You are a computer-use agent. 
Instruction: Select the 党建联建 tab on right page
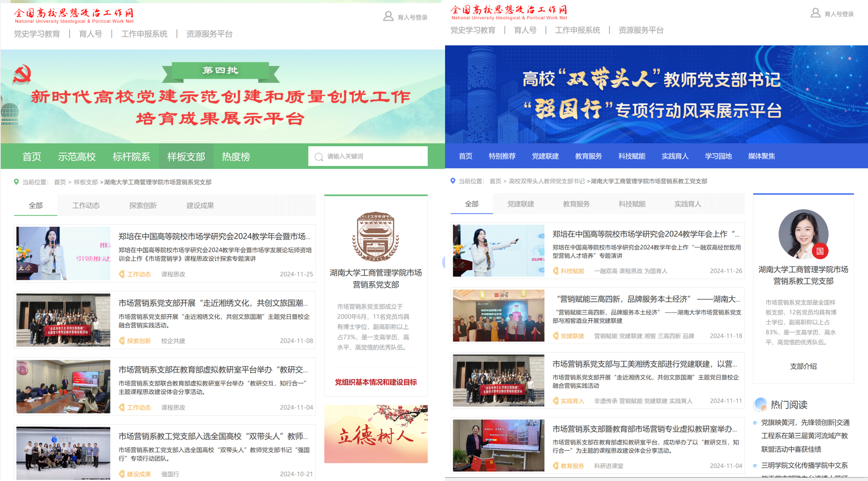tap(521, 204)
